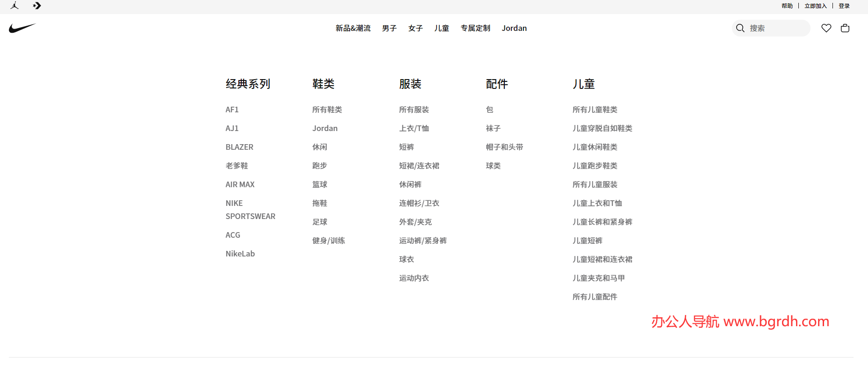This screenshot has width=868, height=380.
Task: Open the BLAZER link
Action: (x=239, y=147)
